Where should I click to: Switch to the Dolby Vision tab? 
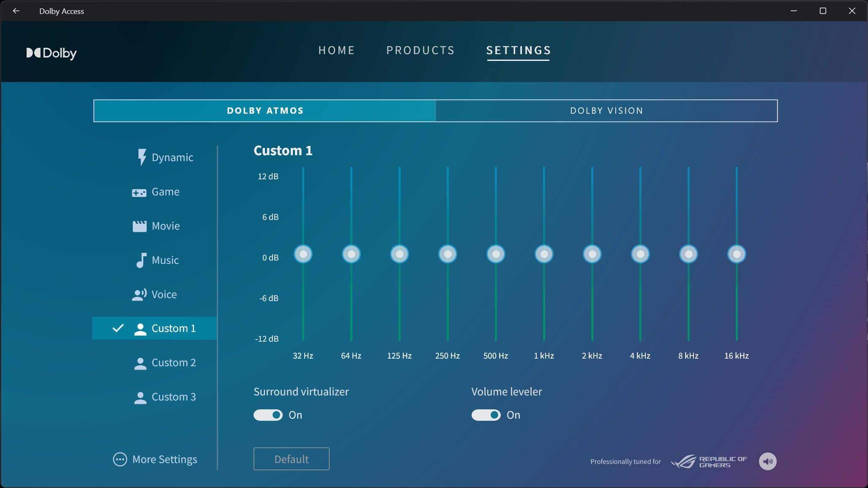(606, 110)
